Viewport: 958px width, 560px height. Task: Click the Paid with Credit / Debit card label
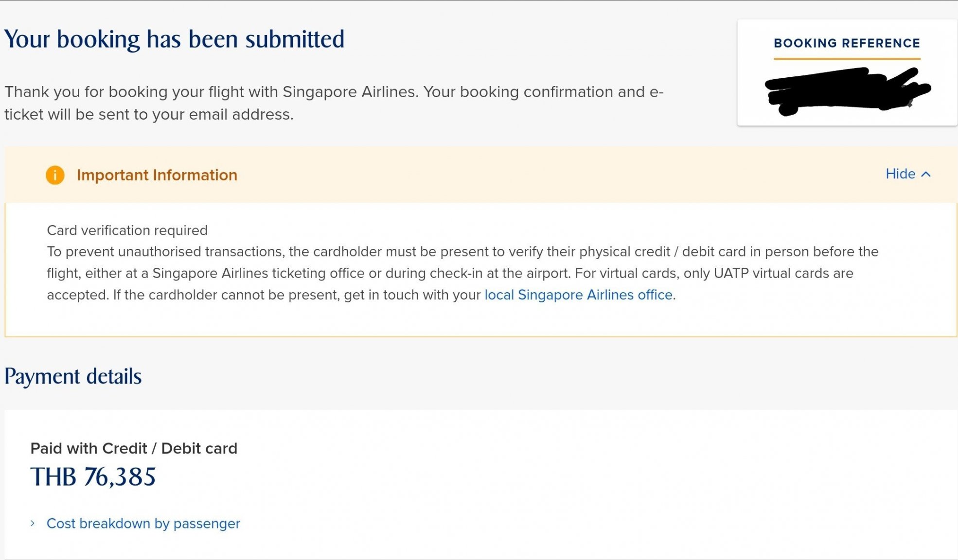(x=134, y=448)
